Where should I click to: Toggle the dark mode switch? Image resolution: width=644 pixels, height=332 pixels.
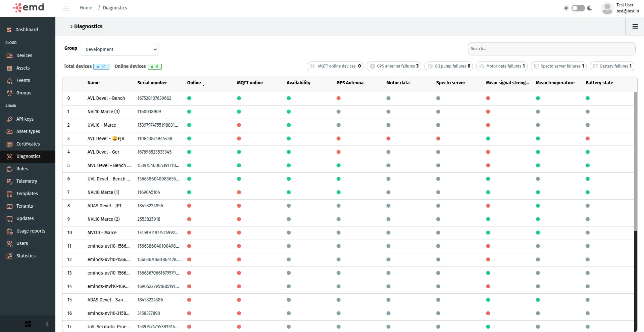pyautogui.click(x=578, y=8)
